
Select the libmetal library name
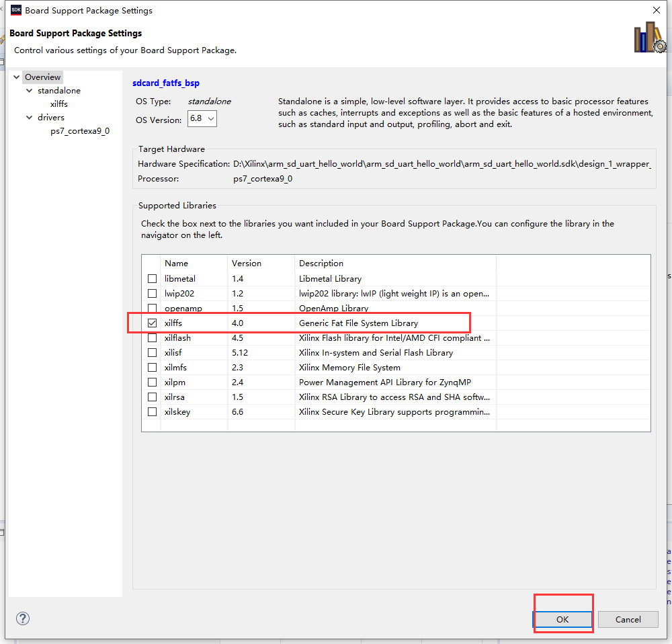(180, 279)
